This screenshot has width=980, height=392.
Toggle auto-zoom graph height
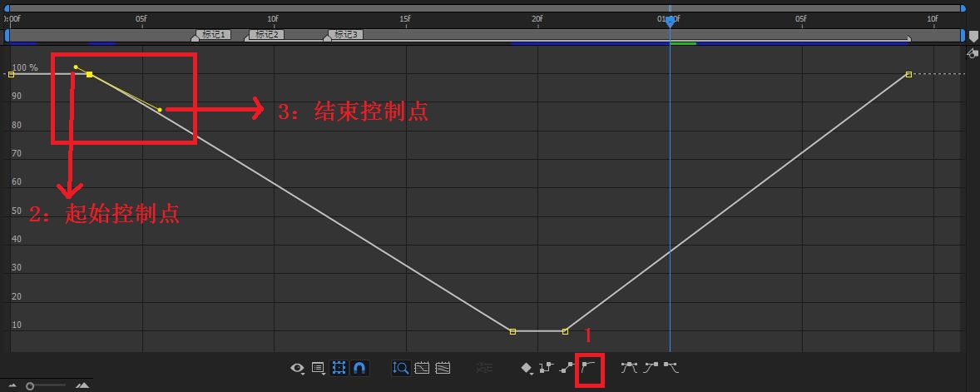[x=401, y=368]
